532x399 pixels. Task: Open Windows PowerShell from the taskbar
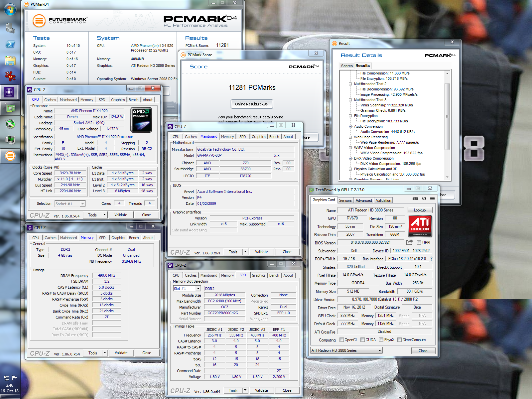(10, 44)
